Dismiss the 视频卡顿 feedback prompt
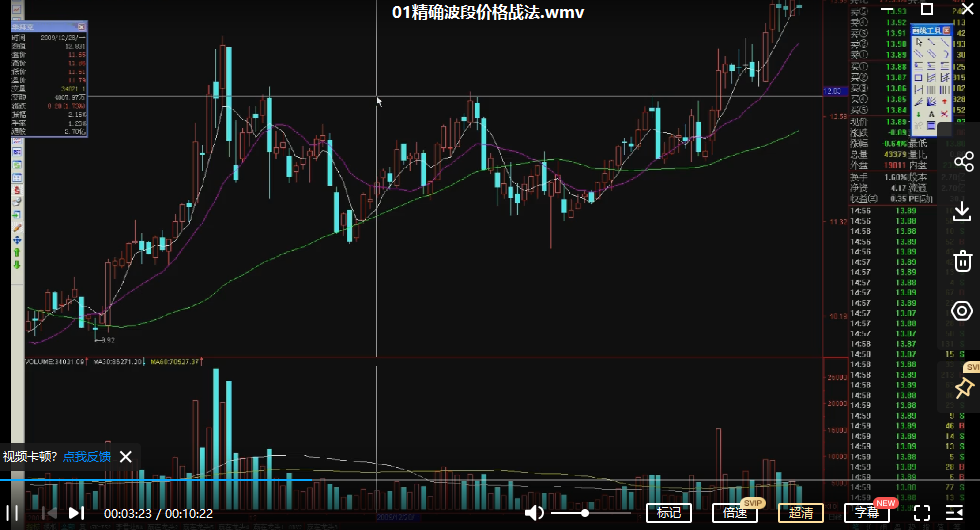 [x=126, y=457]
